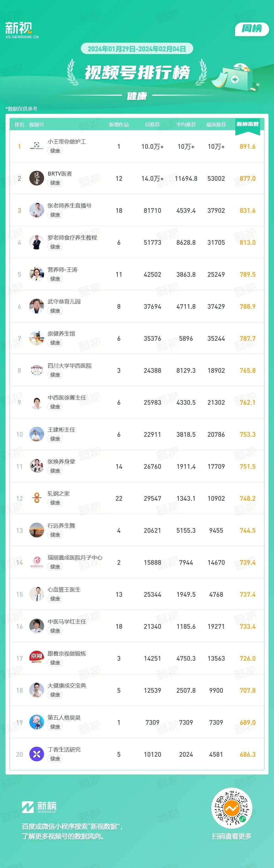Image resolution: width=274 pixels, height=868 pixels.
Task: Click the date range 2024年01月29日-02月04日 pill
Action: (x=137, y=49)
